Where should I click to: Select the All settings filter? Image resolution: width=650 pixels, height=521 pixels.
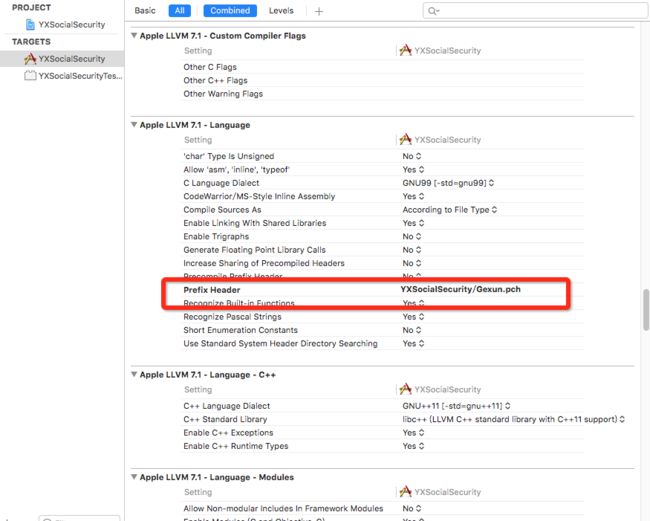coord(179,11)
